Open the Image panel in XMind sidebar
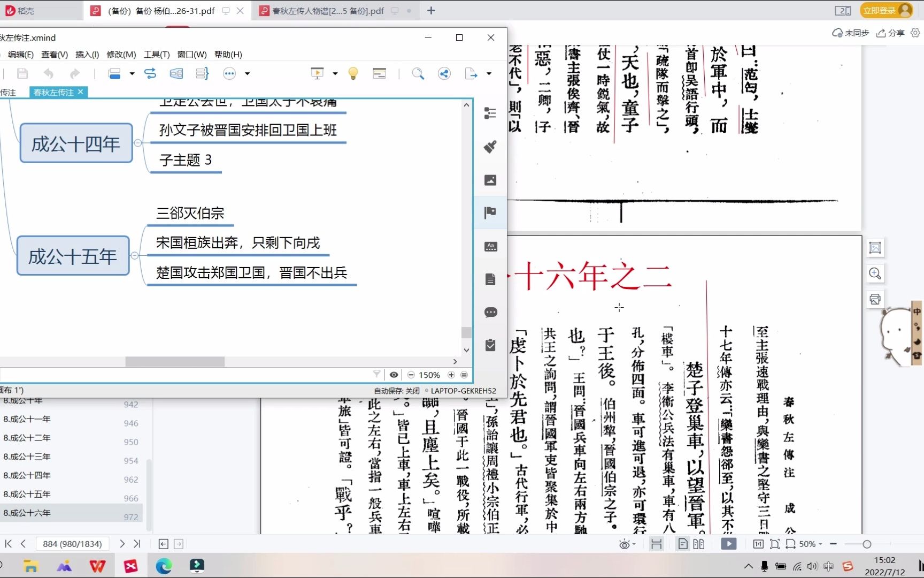The height and width of the screenshot is (578, 924). [490, 180]
